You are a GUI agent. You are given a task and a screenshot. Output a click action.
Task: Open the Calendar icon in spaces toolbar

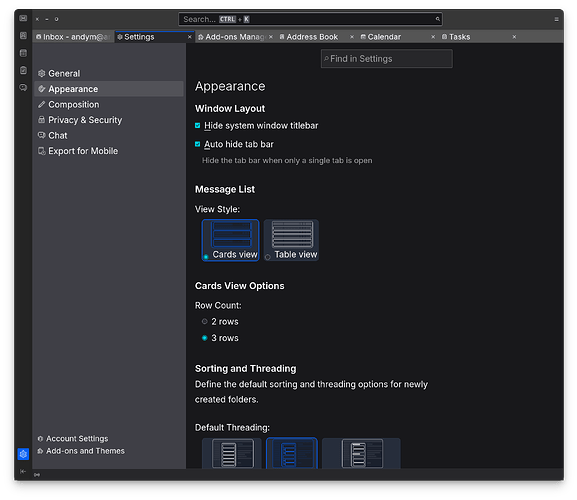(23, 53)
